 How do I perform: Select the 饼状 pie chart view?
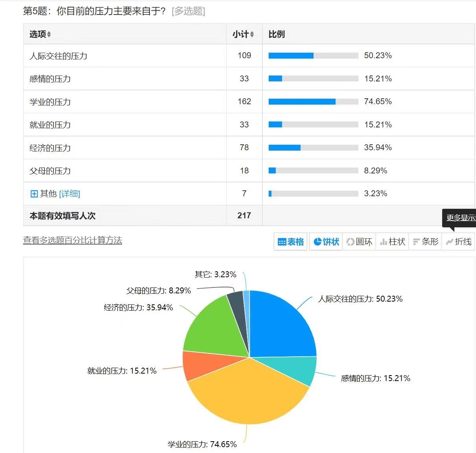point(326,241)
